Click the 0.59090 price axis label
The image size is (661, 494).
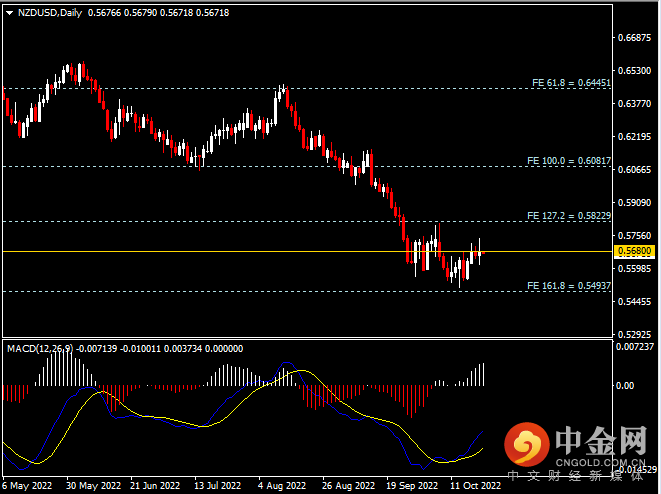coord(634,203)
